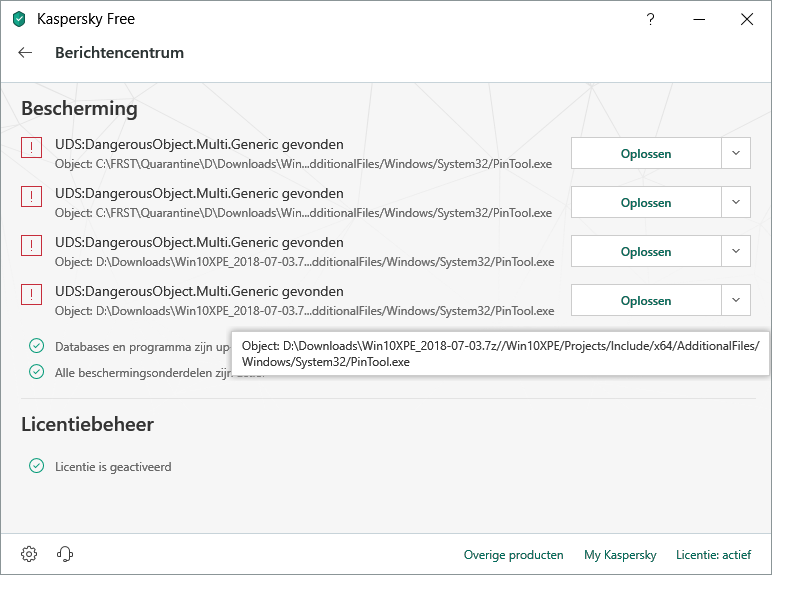Click the 'Databases en programma zijn up' status text

pyautogui.click(x=142, y=347)
